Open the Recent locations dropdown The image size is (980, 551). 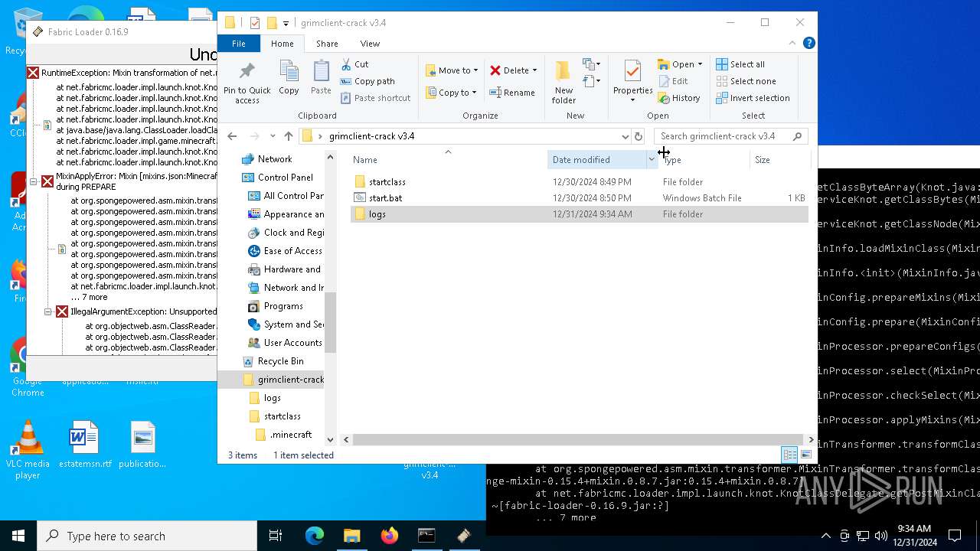[273, 136]
